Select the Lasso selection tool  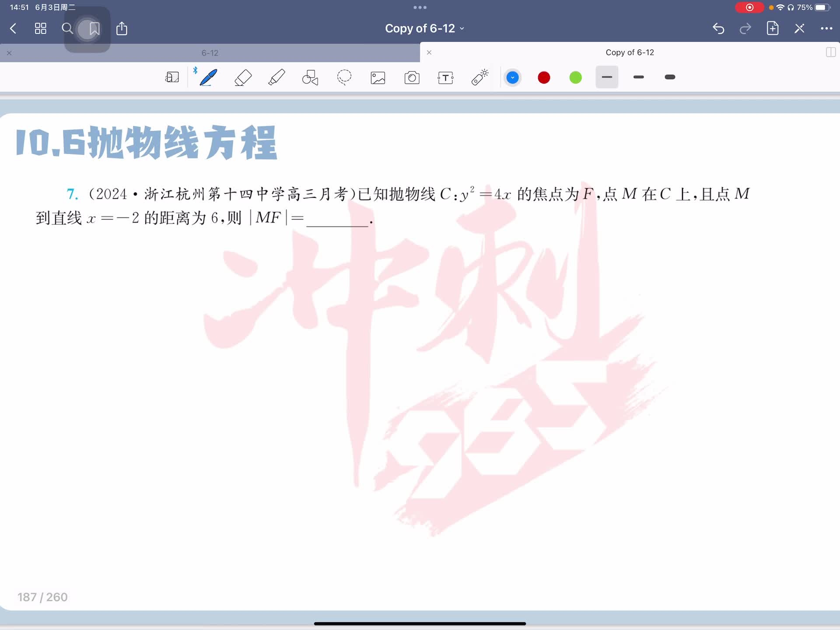coord(344,77)
